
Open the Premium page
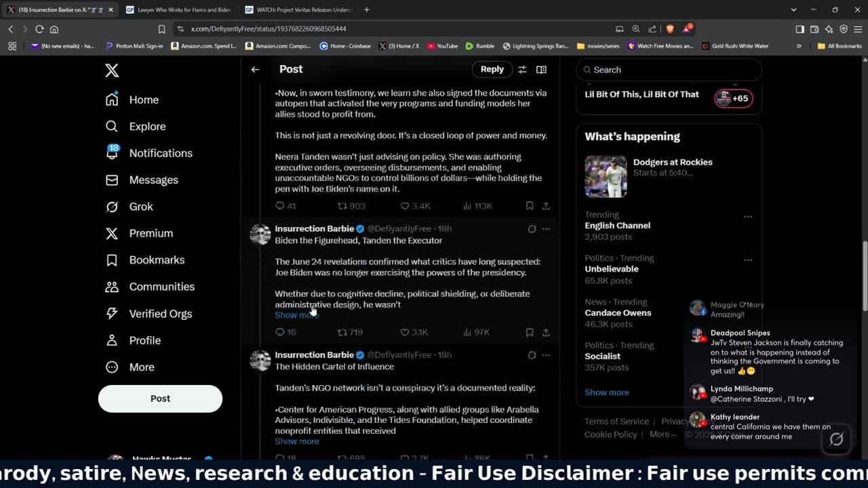tap(139, 233)
